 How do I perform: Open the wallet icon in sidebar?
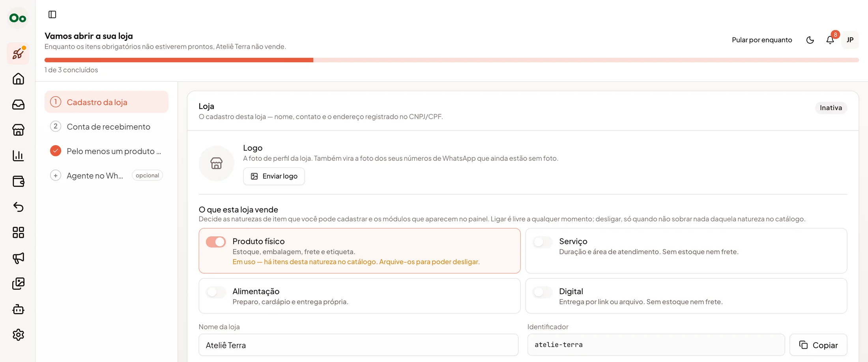(18, 181)
